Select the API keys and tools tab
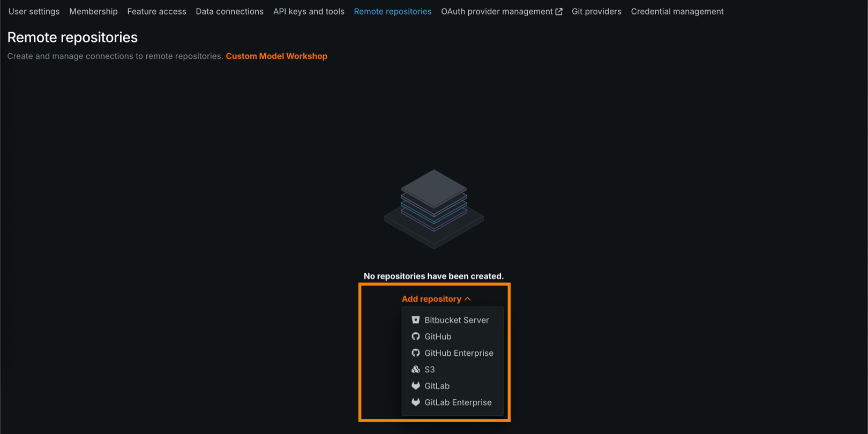 [x=309, y=11]
